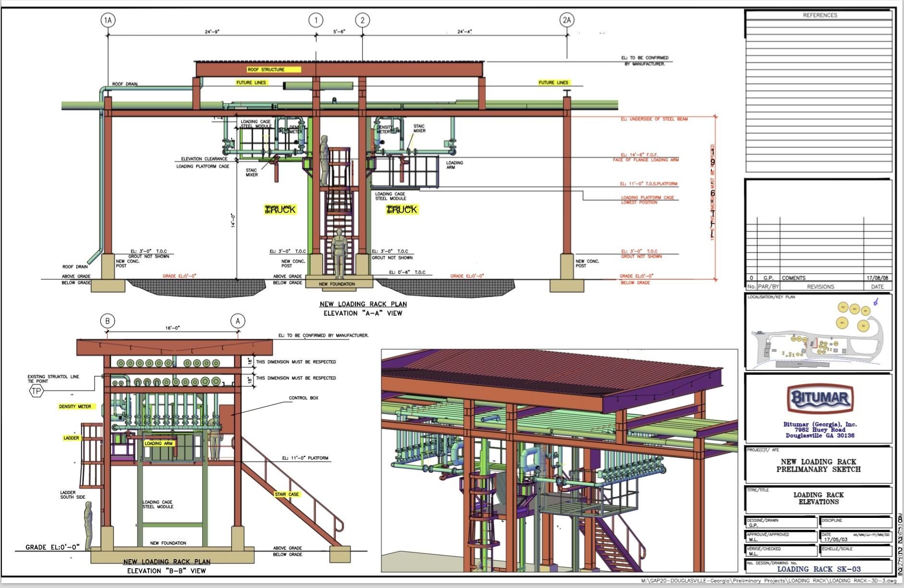Click the Bitumar company logo

click(x=819, y=398)
